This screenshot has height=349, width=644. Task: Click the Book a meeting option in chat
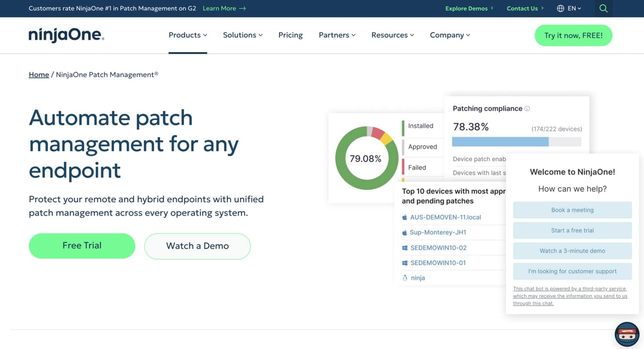click(572, 210)
